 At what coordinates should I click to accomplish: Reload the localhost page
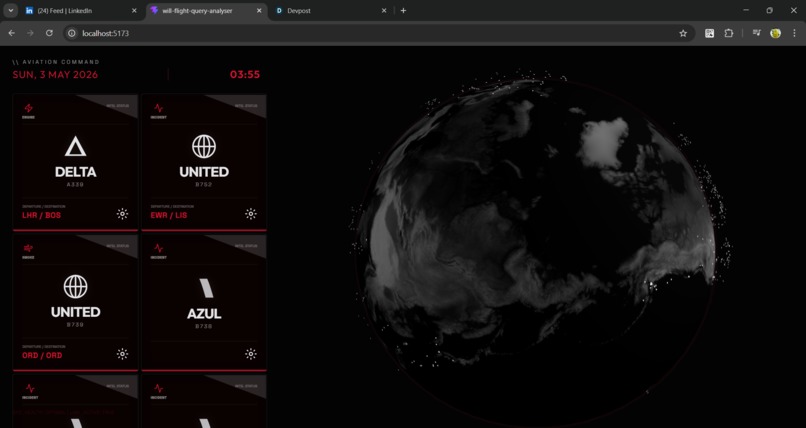point(49,33)
